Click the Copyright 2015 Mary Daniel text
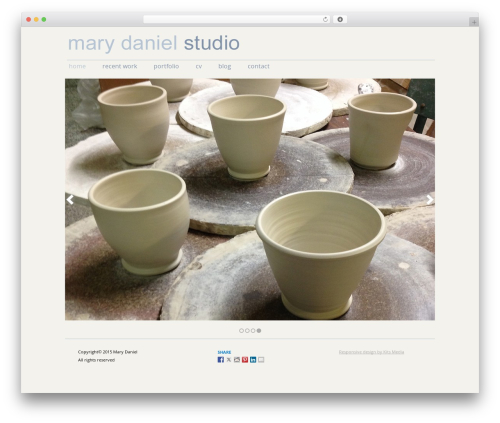The image size is (500, 423). (x=107, y=352)
